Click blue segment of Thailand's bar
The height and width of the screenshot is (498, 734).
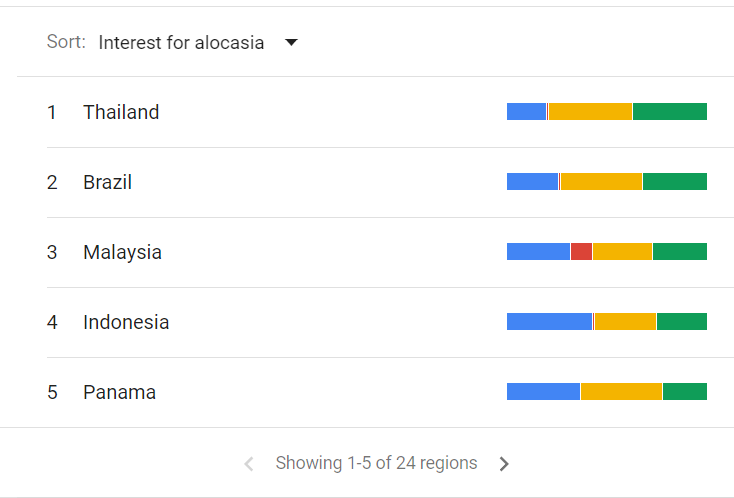coord(526,112)
